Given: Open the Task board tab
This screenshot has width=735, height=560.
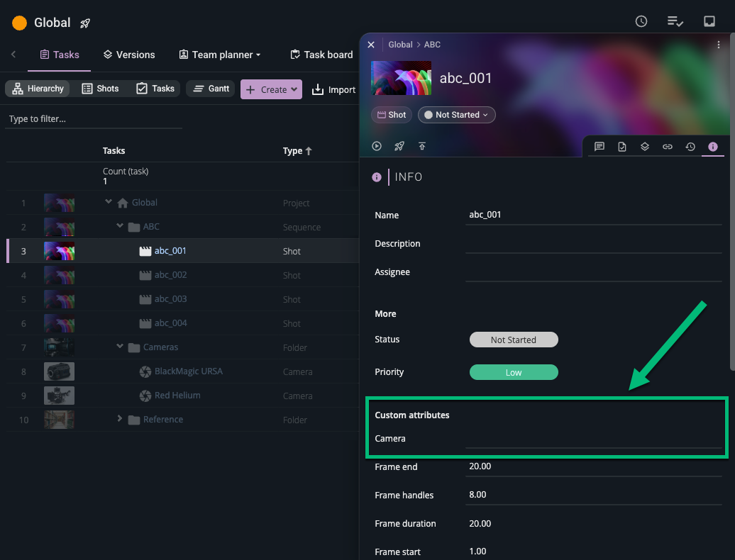Looking at the screenshot, I should click(321, 55).
